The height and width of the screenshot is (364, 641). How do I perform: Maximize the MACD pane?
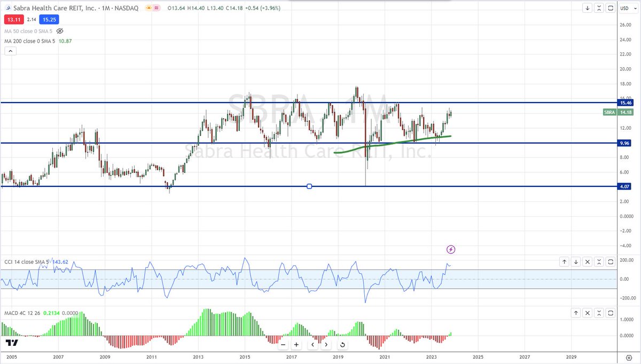(x=611, y=313)
